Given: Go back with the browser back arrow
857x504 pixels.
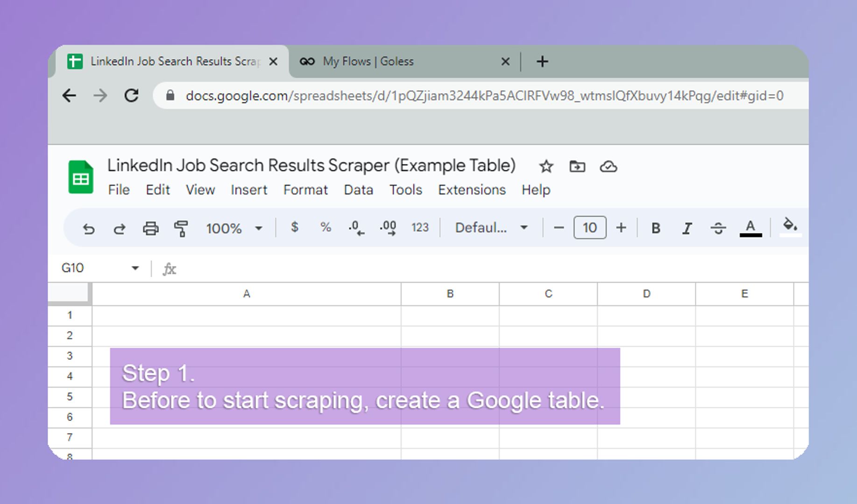Looking at the screenshot, I should point(69,96).
